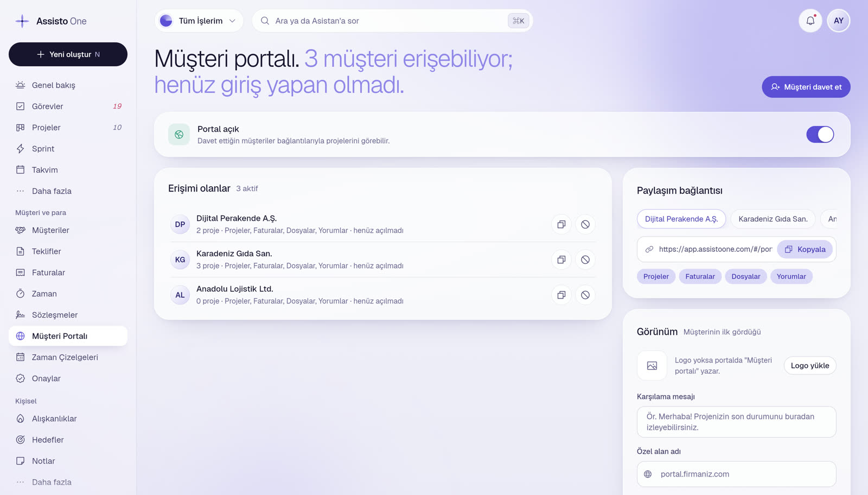Viewport: 868px width, 495px height.
Task: Click the Müşteri davet et button
Action: tap(806, 87)
